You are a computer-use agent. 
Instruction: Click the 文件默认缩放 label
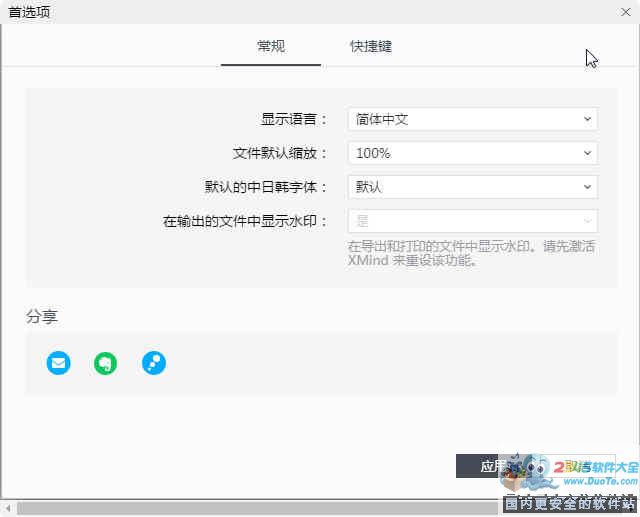[x=280, y=153]
